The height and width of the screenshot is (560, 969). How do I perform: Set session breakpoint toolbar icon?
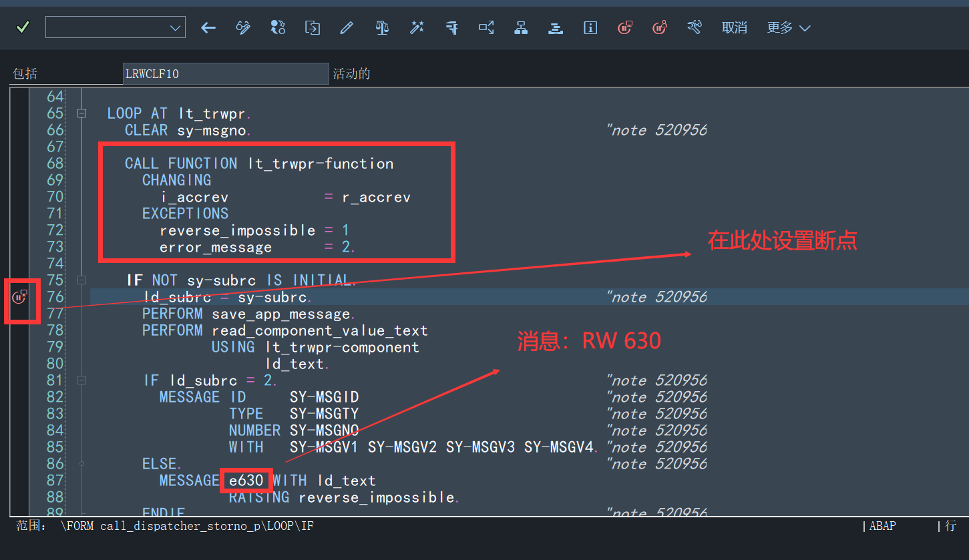pyautogui.click(x=625, y=27)
